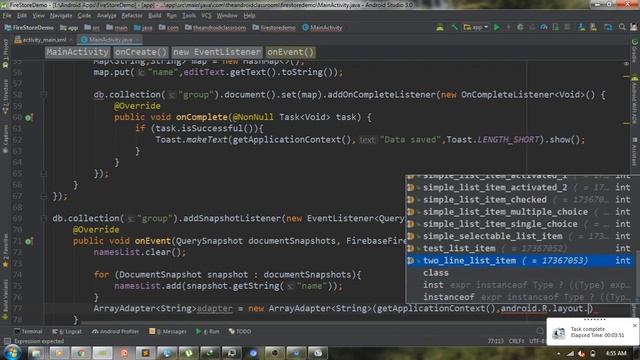Open the Project side tool window

click(5, 53)
